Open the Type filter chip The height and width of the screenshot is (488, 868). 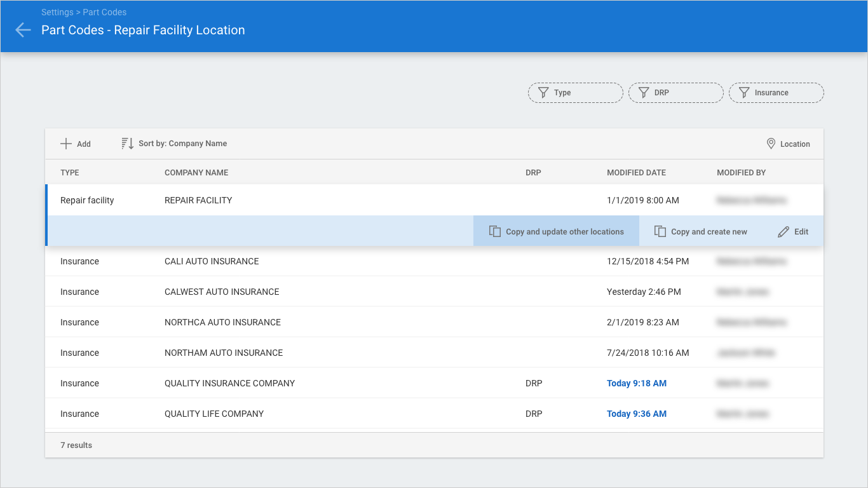click(575, 93)
